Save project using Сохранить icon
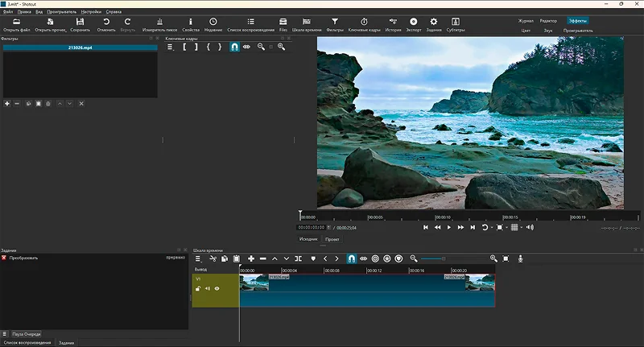644x347 pixels. [80, 25]
